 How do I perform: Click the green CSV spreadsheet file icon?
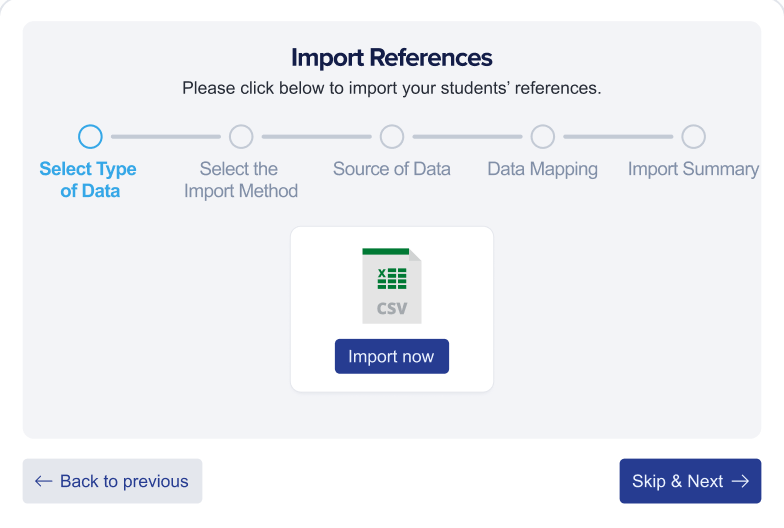(x=392, y=285)
